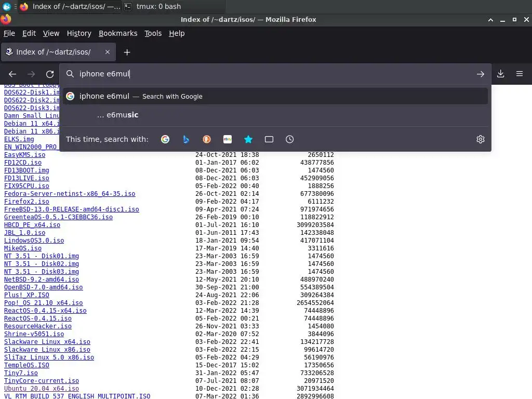Open ReactOS-0.4.15-x64.iso link
Viewport: 532px width, 399px height.
coord(45,311)
